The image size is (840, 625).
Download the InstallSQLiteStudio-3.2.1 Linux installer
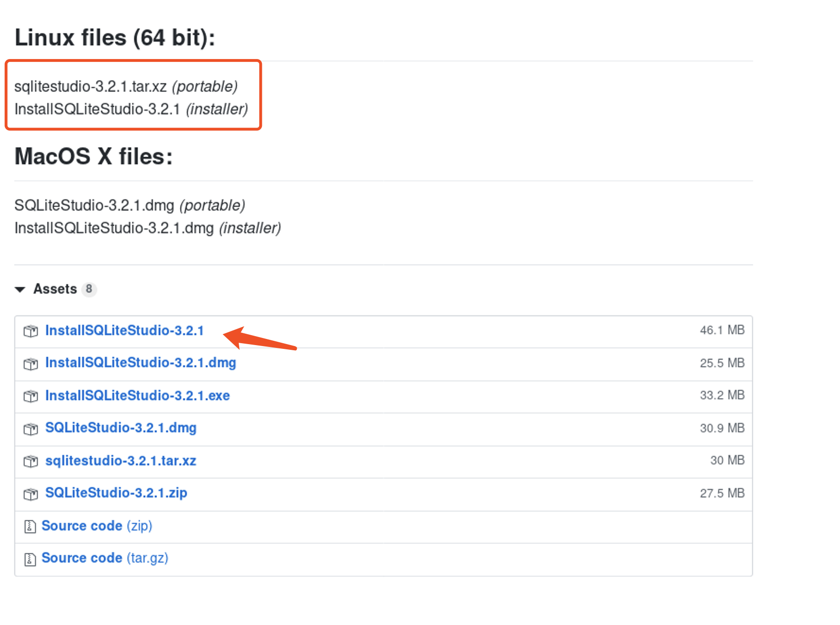[124, 330]
